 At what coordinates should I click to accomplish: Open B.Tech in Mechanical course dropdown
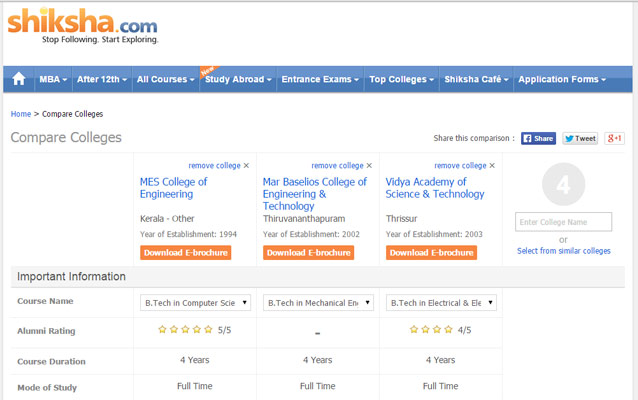[318, 302]
